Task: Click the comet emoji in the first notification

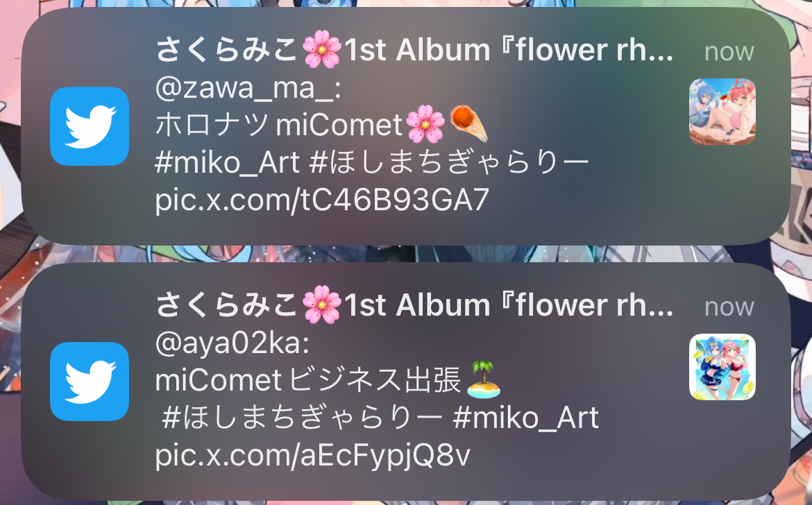Action: (x=468, y=123)
